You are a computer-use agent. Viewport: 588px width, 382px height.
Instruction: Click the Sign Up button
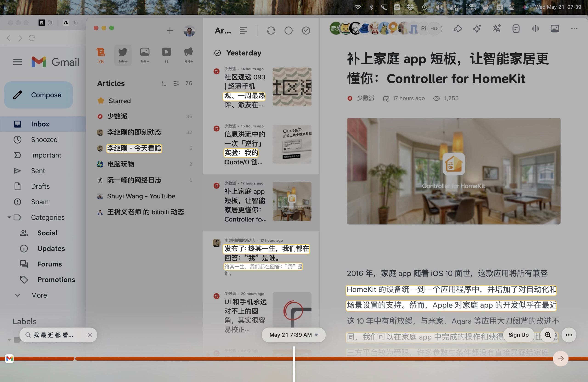click(x=518, y=335)
